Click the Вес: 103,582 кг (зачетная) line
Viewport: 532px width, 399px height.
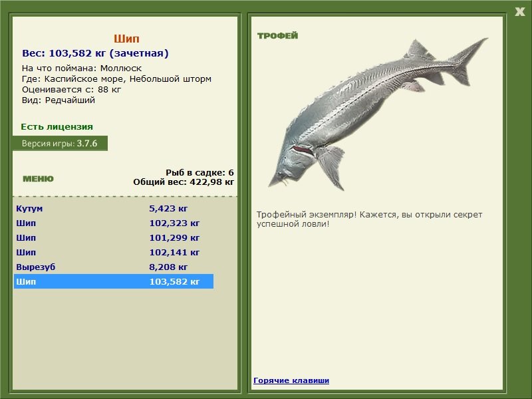click(95, 53)
